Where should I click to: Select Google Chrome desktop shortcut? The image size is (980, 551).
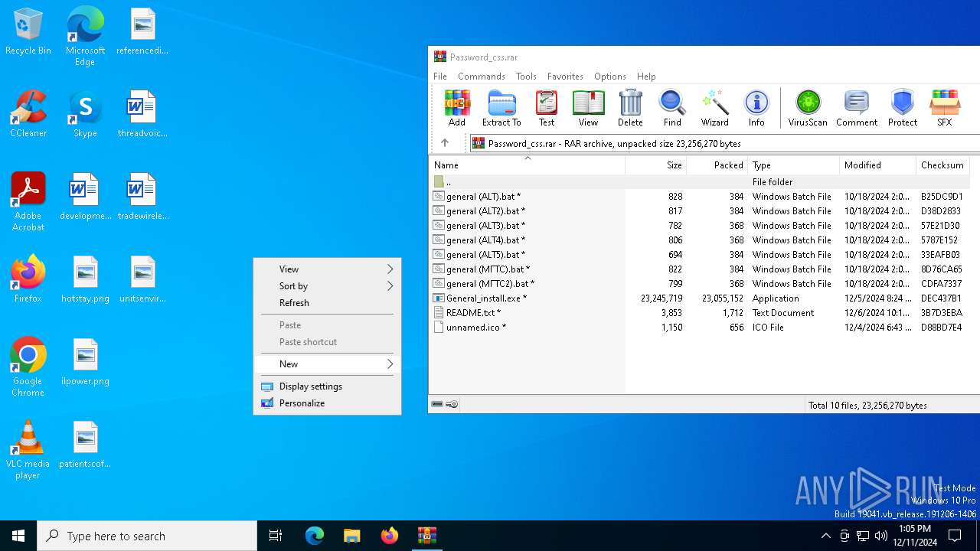pos(28,367)
